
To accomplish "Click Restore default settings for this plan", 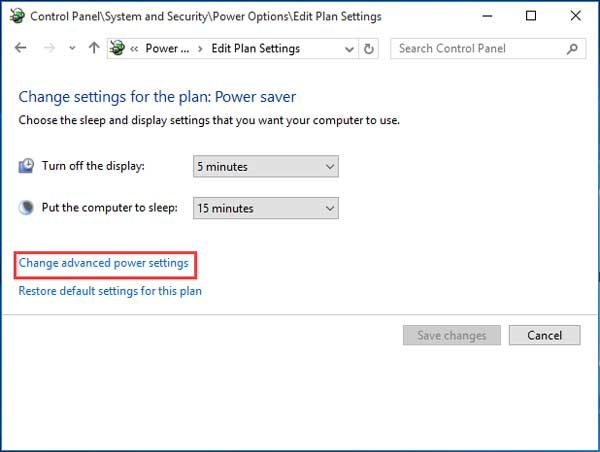I will (110, 291).
